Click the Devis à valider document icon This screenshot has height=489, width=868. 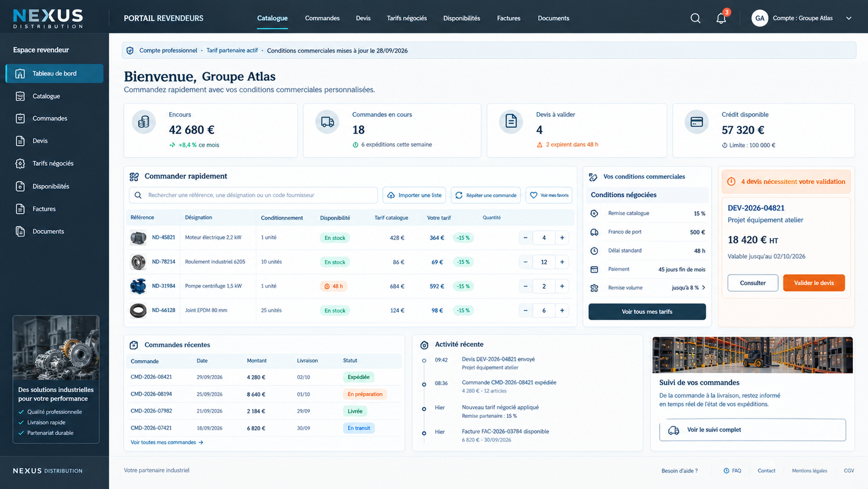click(511, 122)
